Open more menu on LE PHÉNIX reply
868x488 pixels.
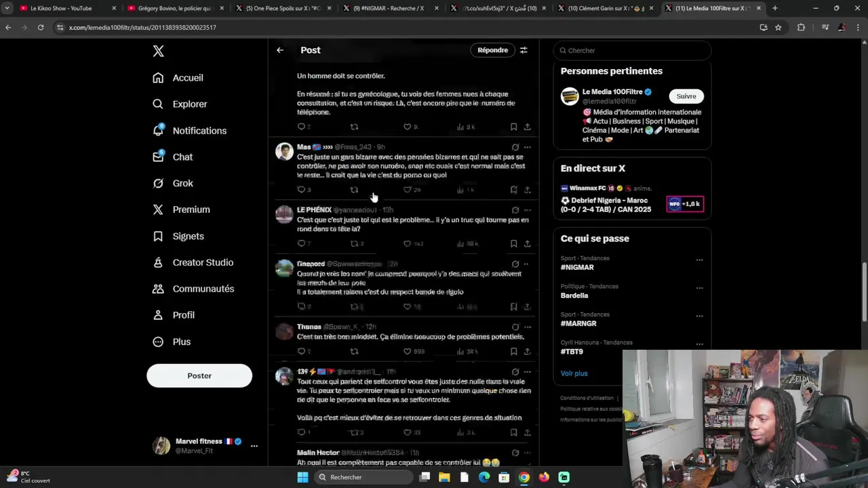[527, 210]
